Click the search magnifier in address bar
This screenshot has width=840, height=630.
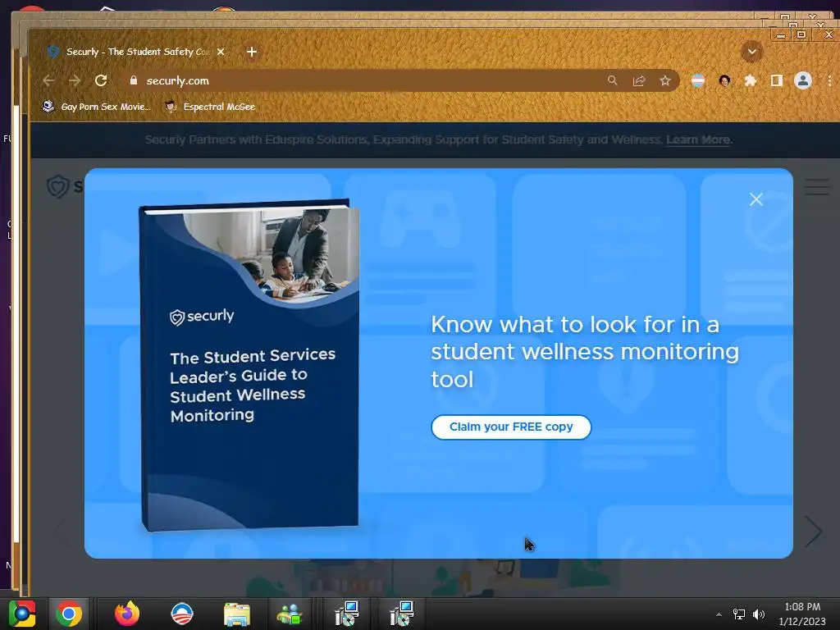coord(612,80)
